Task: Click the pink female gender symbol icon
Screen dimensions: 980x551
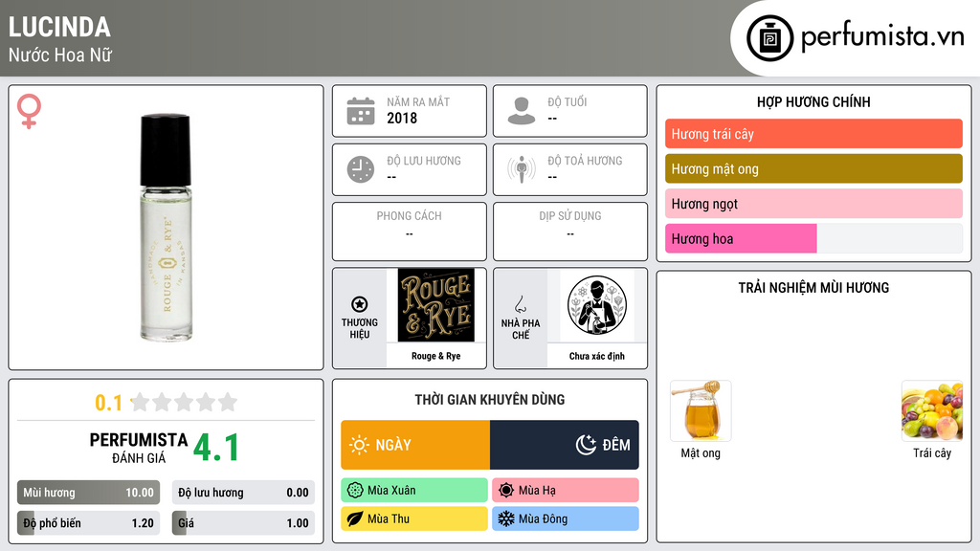Action: [29, 111]
